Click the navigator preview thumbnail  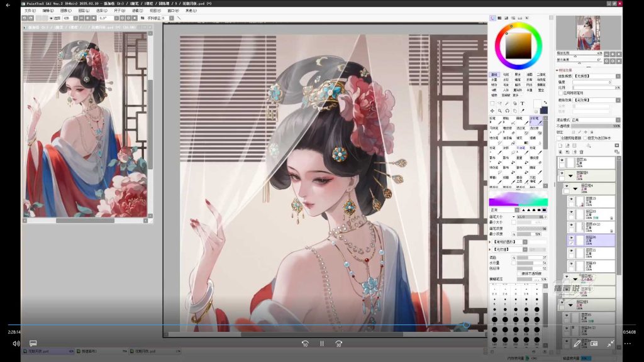click(x=588, y=33)
